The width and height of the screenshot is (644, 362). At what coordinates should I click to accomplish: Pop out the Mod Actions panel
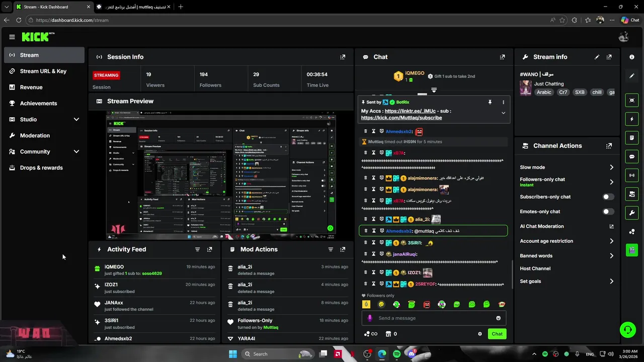click(343, 249)
